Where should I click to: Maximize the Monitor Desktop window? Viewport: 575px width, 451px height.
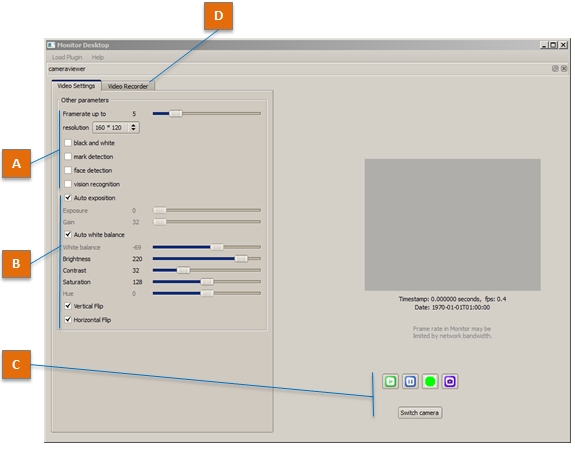coord(553,45)
